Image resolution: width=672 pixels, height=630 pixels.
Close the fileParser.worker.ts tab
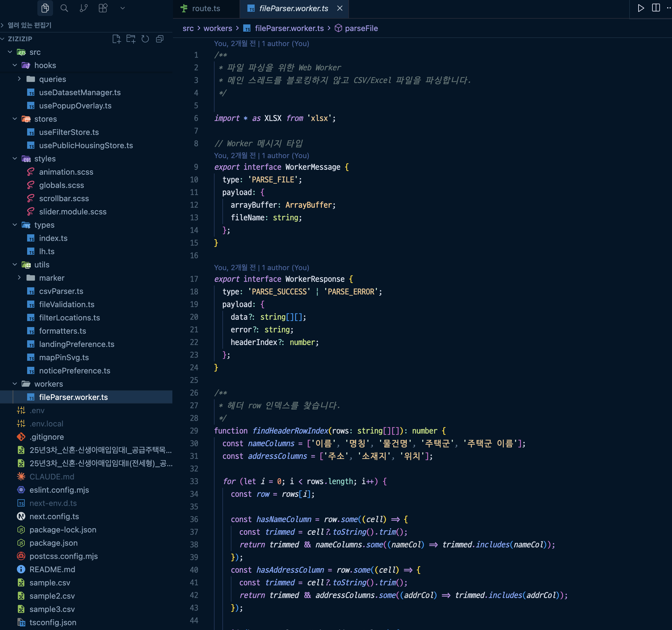click(340, 9)
